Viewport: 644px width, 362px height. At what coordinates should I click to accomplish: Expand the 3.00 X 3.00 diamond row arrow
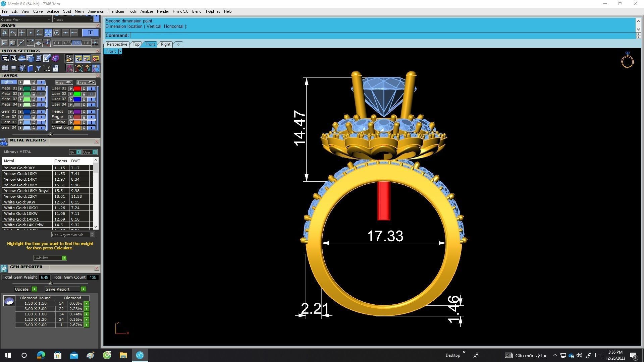(x=87, y=309)
